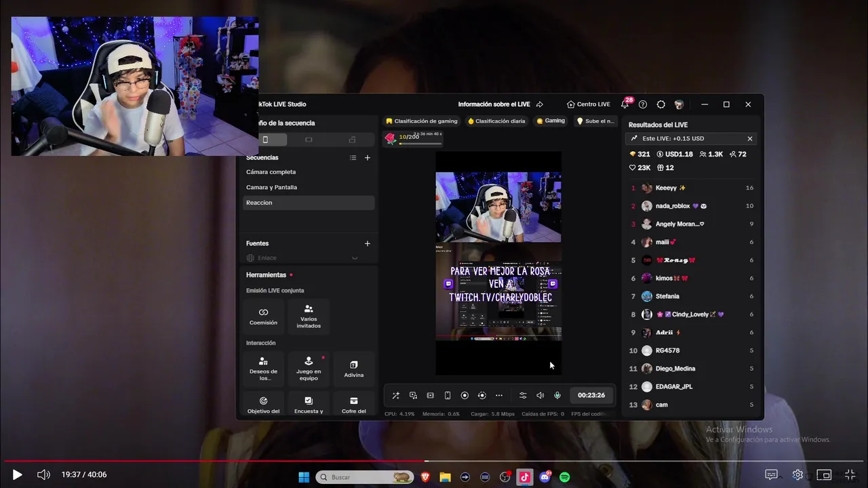Open the Coemisión tool

263,317
